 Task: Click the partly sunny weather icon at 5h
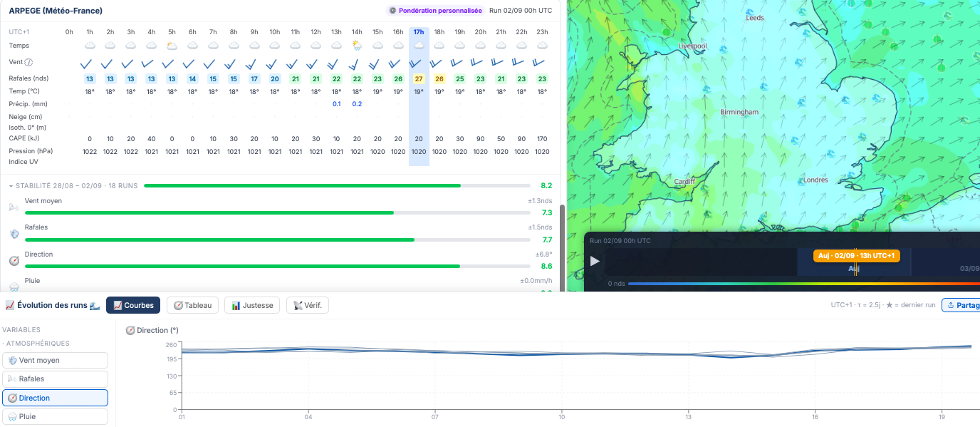[172, 46]
